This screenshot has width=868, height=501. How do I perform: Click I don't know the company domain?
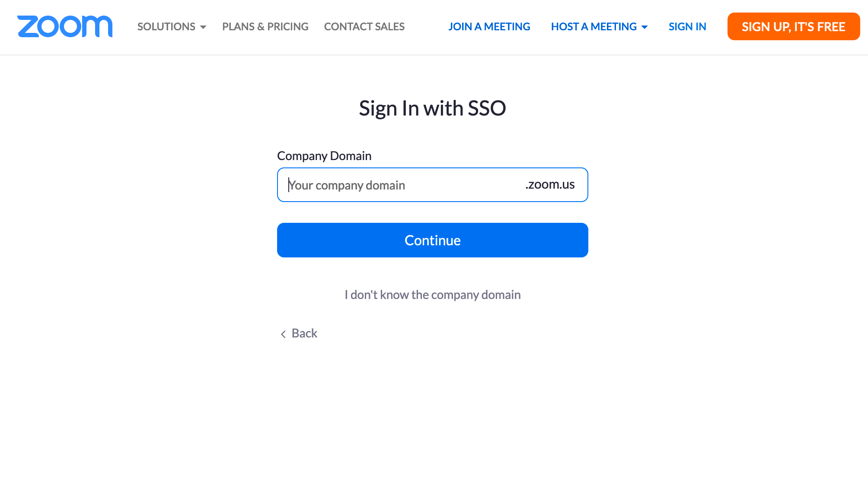432,295
